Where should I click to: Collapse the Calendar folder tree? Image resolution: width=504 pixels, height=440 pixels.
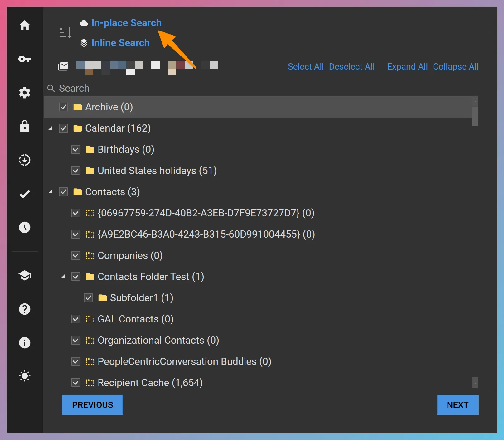pyautogui.click(x=51, y=128)
